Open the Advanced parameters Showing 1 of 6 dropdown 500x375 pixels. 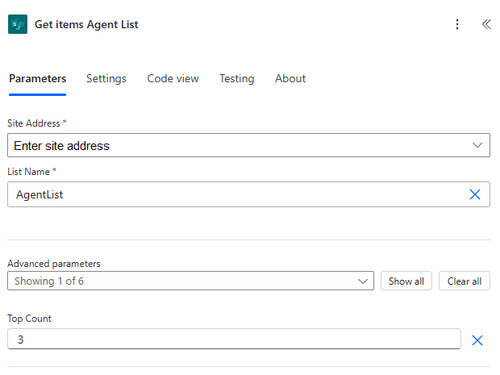[191, 281]
